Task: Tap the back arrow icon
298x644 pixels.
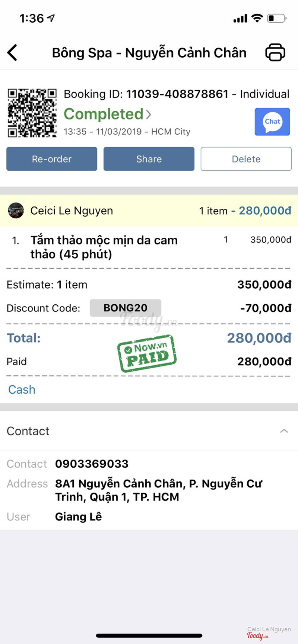Action: click(x=12, y=52)
